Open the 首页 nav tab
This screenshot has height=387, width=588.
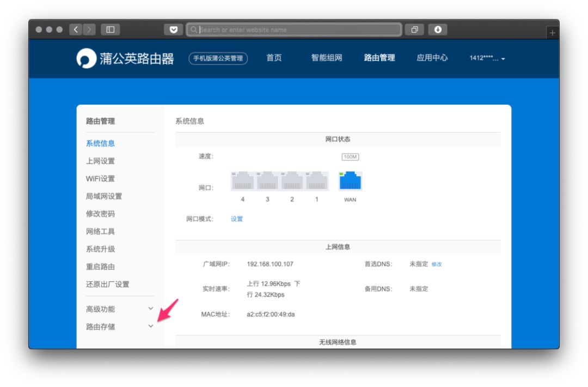pos(274,58)
